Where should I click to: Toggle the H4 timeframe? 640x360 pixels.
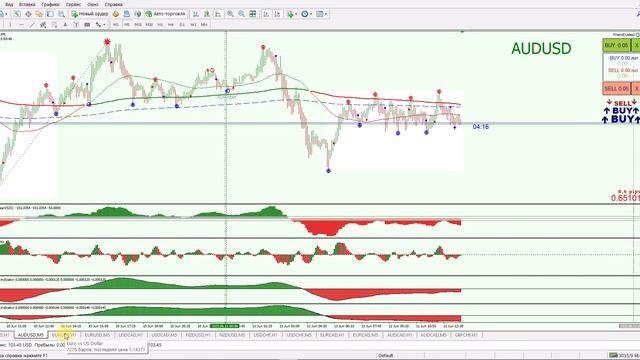click(171, 24)
